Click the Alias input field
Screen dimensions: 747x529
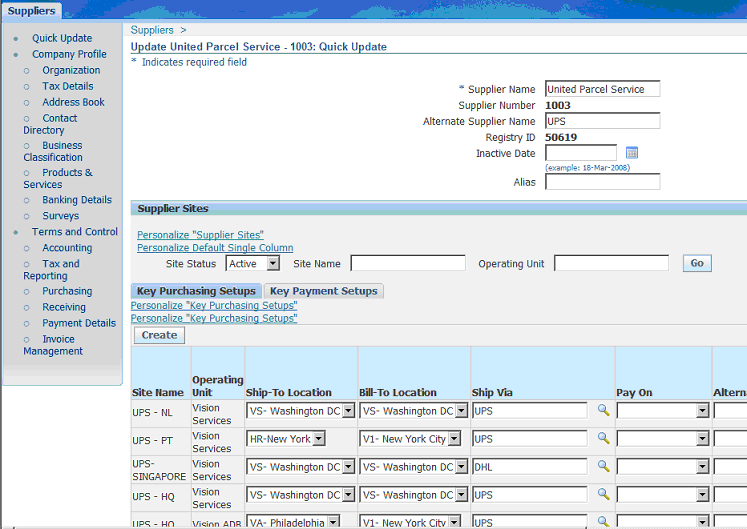602,182
